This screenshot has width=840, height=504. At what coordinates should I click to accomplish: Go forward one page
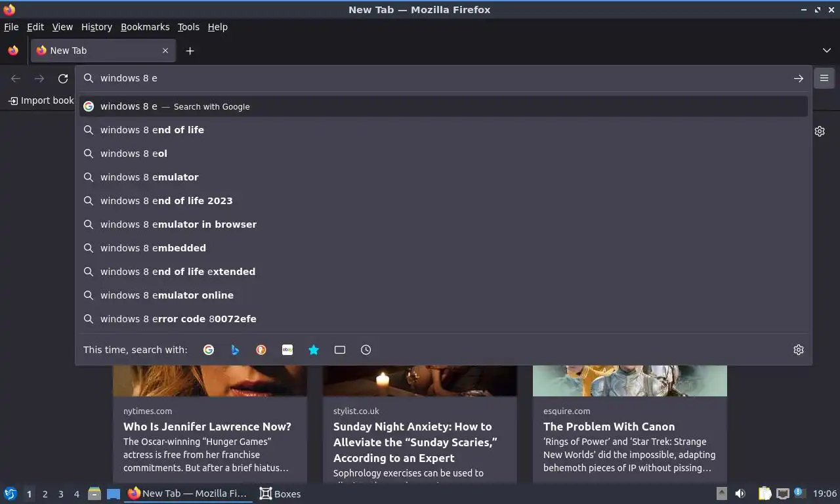pos(39,79)
